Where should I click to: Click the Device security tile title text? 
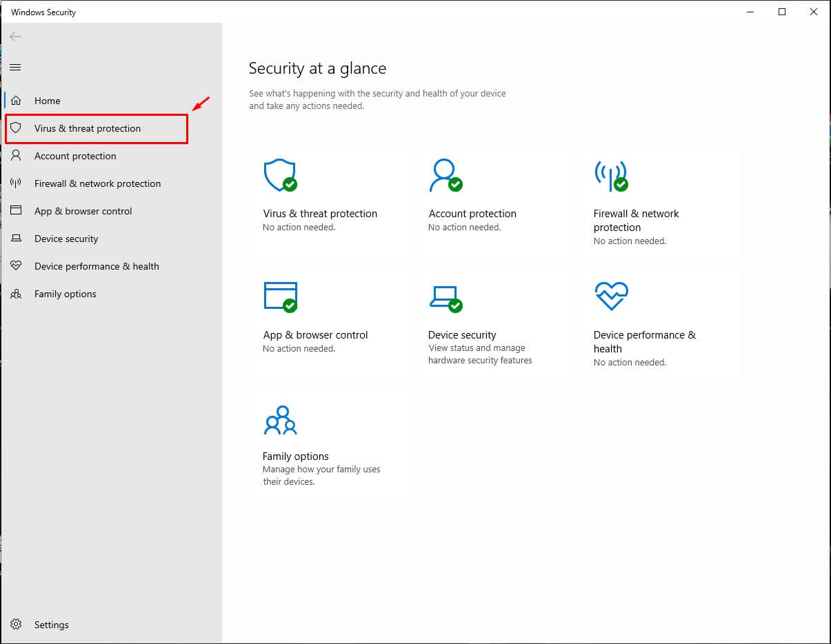click(462, 335)
